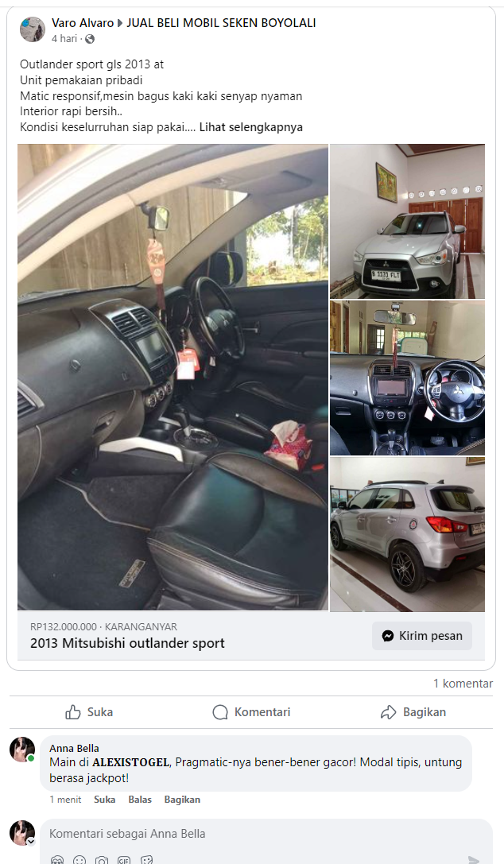The width and height of the screenshot is (504, 864).
Task: Open the avatar sticker icon
Action: (x=57, y=860)
